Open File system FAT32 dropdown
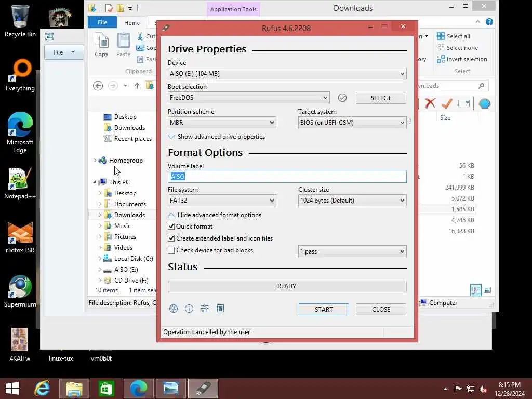The width and height of the screenshot is (532, 399). pos(222,201)
